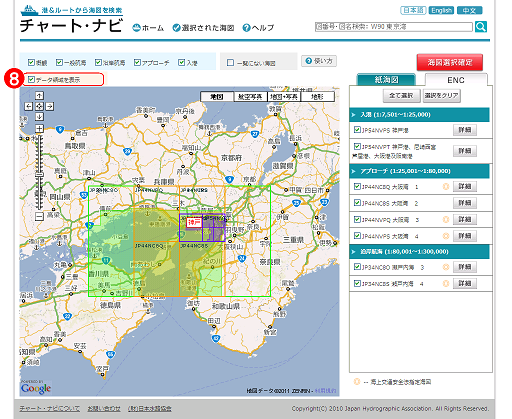Recenter map with the center pan icon
The height and width of the screenshot is (419, 512).
[x=39, y=106]
